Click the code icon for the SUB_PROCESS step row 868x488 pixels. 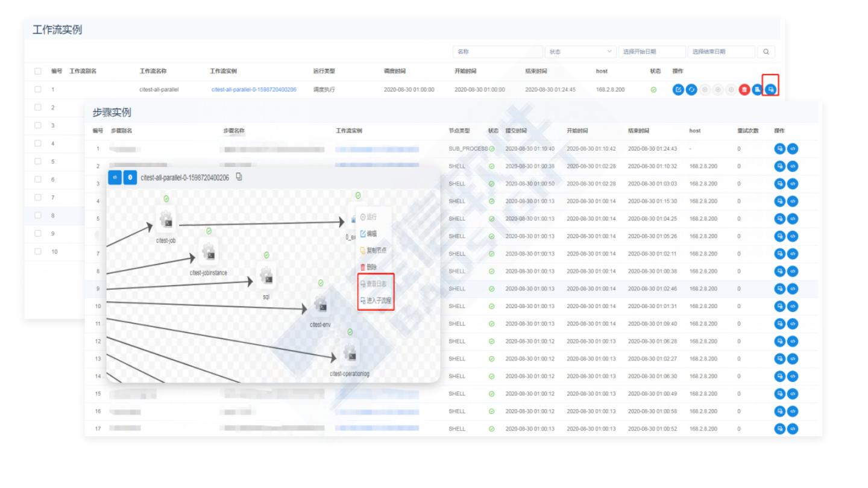click(x=793, y=148)
